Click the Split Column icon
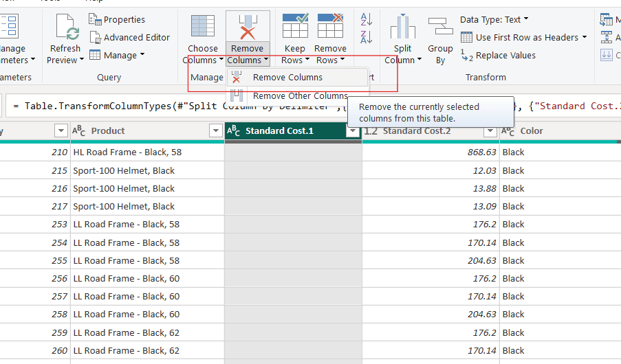 pyautogui.click(x=403, y=26)
